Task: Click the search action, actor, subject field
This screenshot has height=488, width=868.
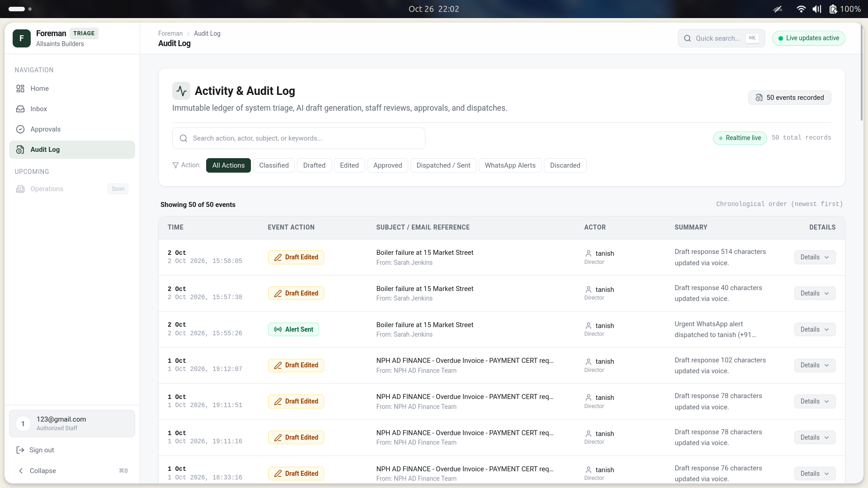Action: point(298,138)
